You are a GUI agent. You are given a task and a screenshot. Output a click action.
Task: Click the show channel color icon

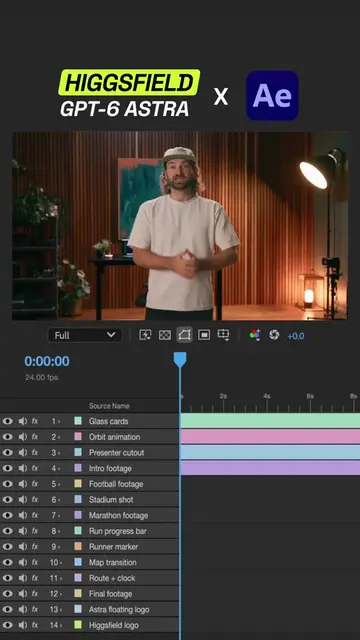point(255,335)
